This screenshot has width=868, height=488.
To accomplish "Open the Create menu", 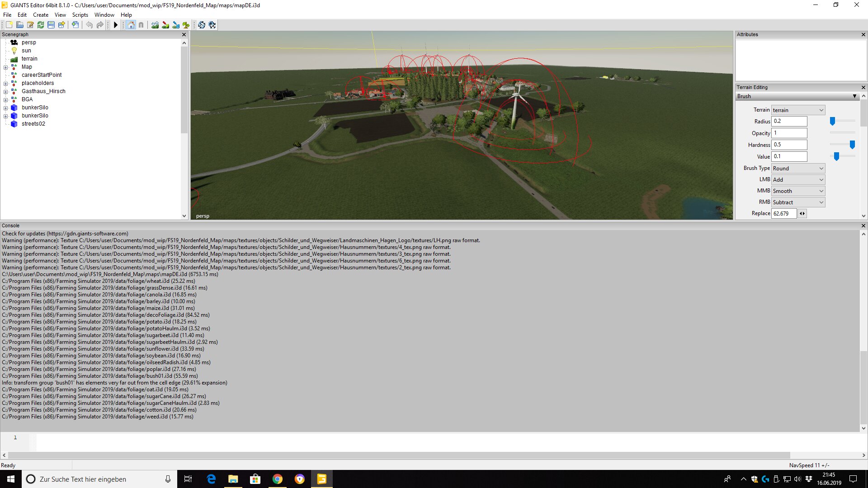I will 41,15.
